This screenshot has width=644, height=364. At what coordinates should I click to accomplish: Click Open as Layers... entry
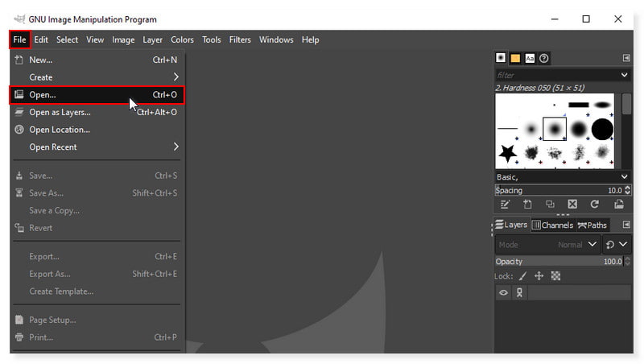click(x=60, y=113)
